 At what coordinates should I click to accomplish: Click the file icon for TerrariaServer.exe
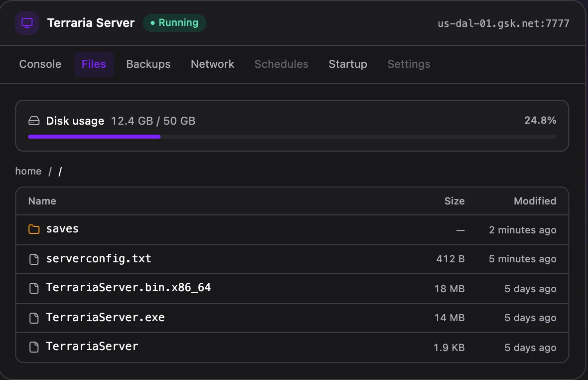(x=34, y=318)
